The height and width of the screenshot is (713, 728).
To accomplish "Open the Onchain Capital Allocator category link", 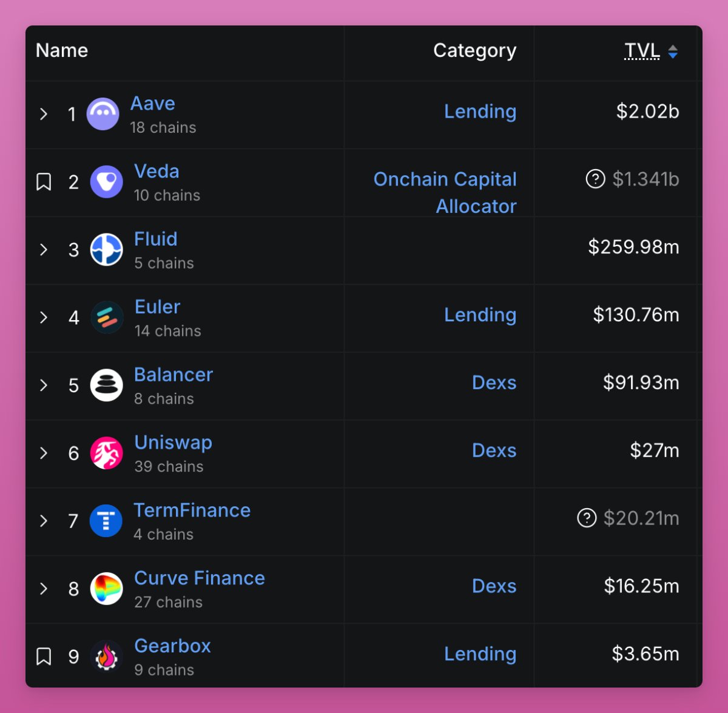I will [x=445, y=192].
